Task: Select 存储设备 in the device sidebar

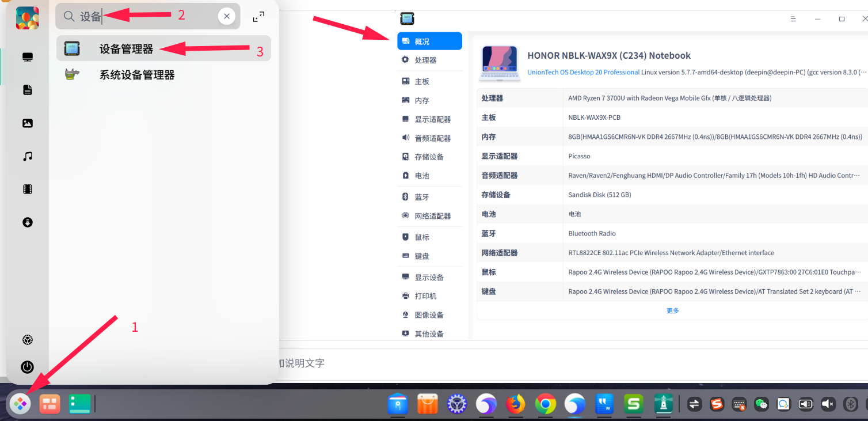Action: point(429,157)
